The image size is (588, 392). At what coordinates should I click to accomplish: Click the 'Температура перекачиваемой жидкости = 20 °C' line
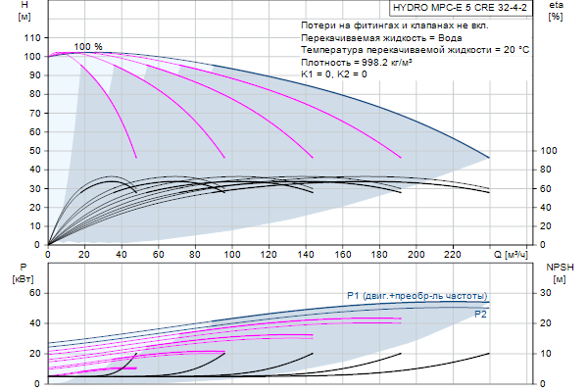(x=416, y=49)
